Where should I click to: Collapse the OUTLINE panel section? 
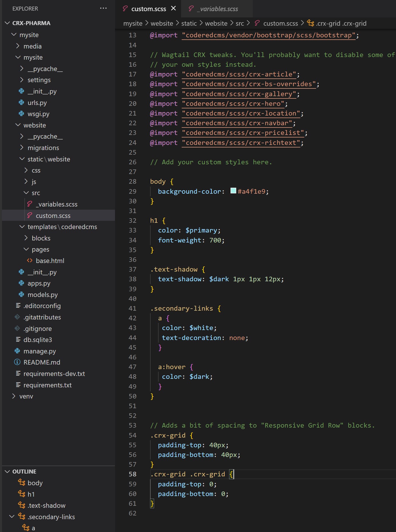coord(7,472)
